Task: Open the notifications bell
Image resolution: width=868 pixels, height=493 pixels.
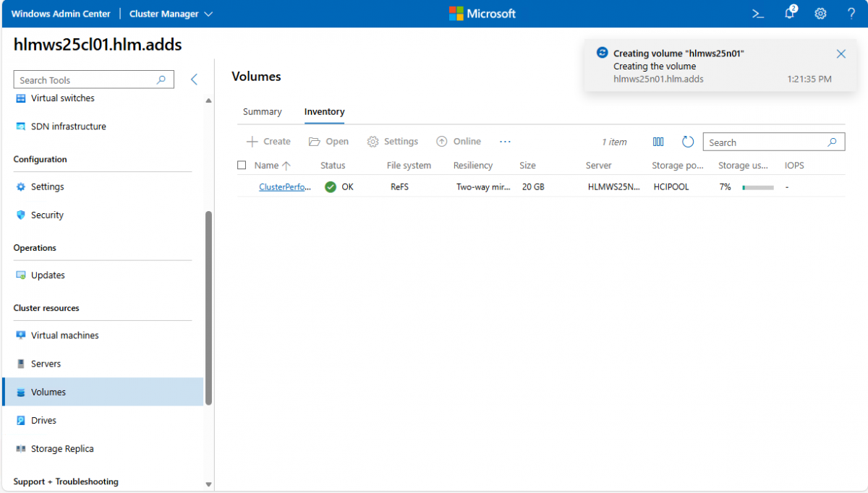Action: tap(790, 14)
